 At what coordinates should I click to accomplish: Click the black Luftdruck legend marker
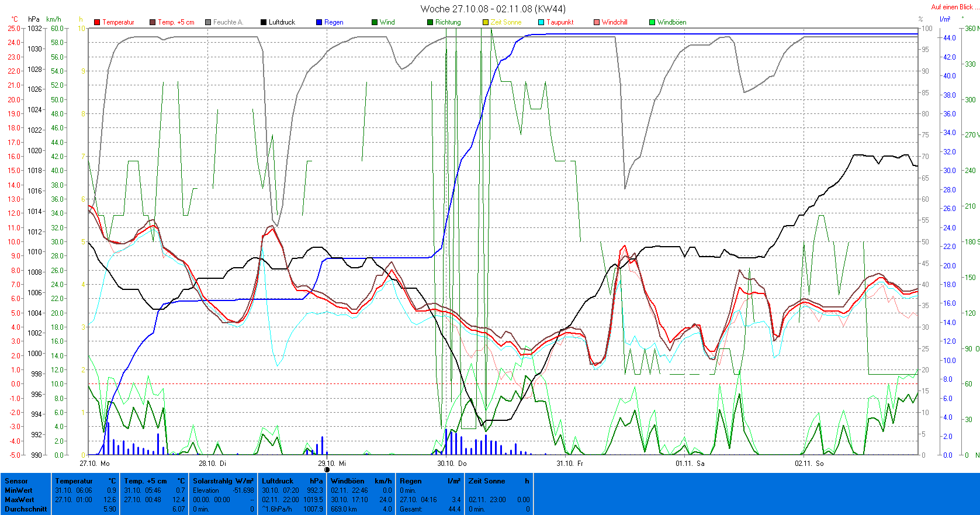tap(264, 22)
